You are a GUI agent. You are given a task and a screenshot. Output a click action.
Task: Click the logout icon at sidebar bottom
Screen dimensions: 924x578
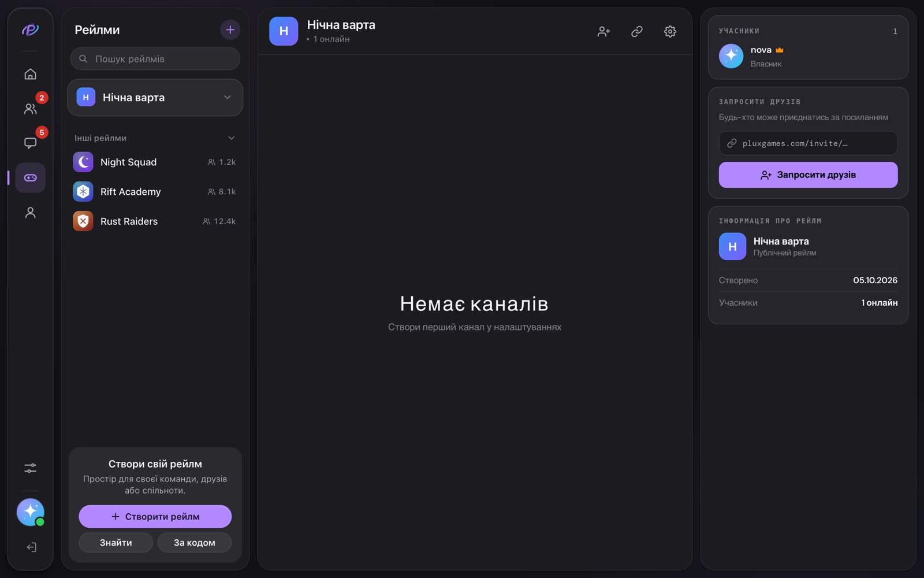[x=31, y=547]
